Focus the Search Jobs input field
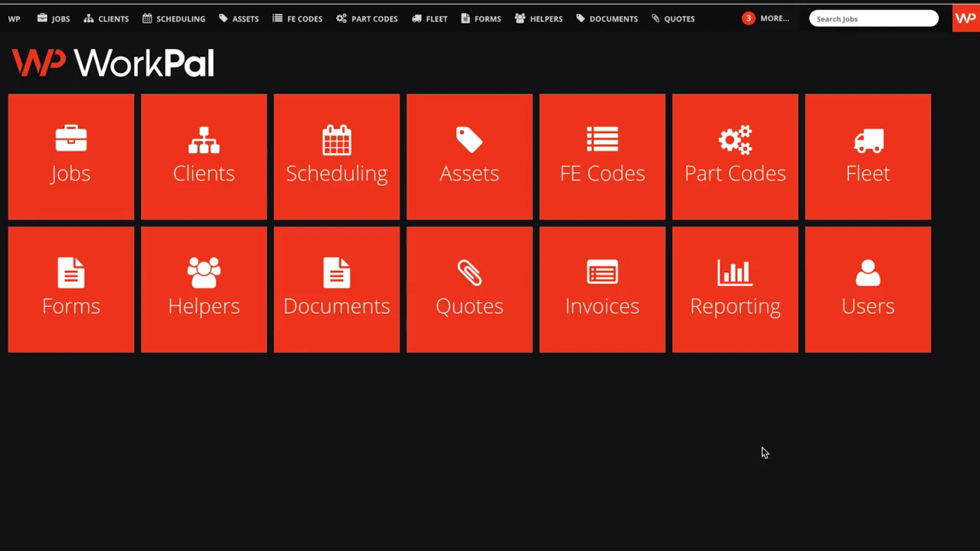Image resolution: width=980 pixels, height=551 pixels. click(874, 18)
